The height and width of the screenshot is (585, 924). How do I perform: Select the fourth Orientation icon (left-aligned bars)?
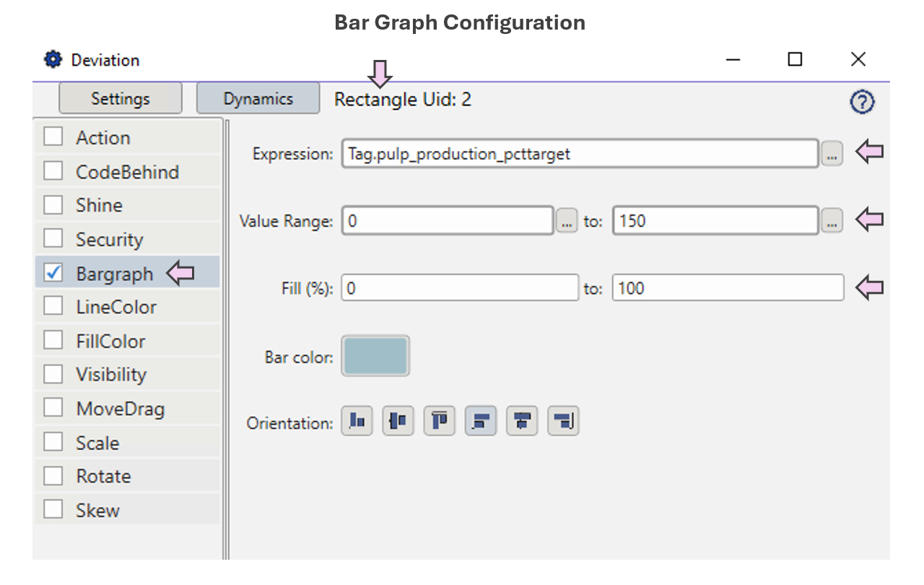click(481, 422)
